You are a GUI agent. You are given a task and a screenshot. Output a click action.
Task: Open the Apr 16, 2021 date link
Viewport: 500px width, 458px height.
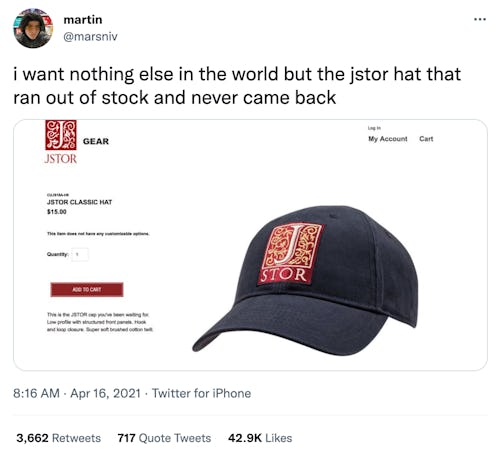pyautogui.click(x=105, y=393)
